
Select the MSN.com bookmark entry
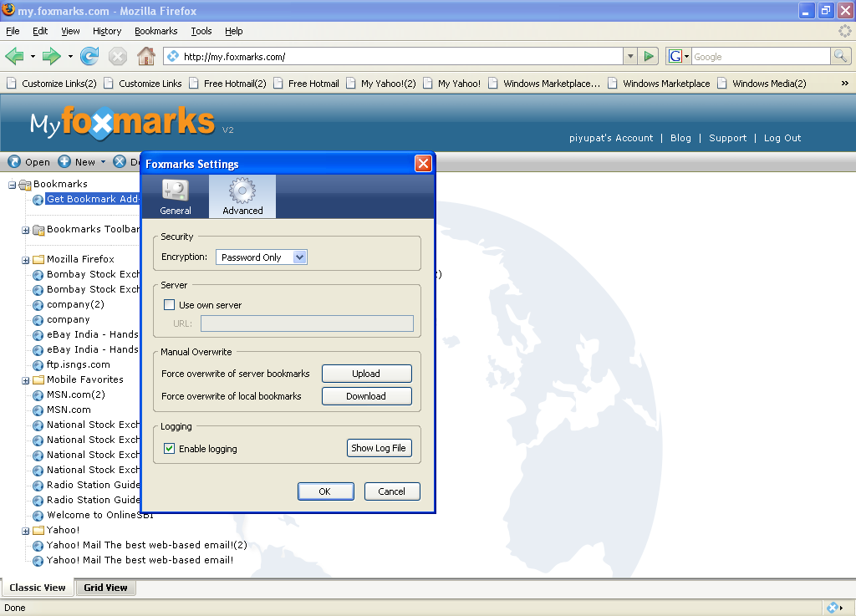(x=69, y=410)
